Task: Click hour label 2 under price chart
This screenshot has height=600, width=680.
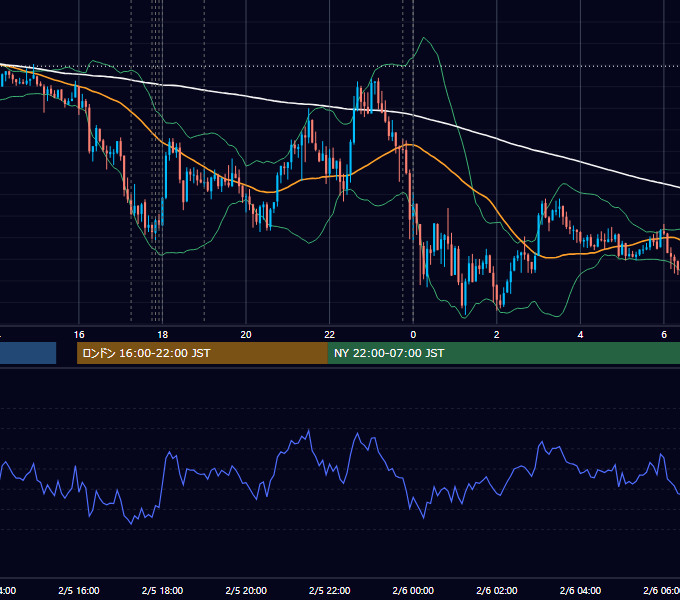Action: click(497, 335)
